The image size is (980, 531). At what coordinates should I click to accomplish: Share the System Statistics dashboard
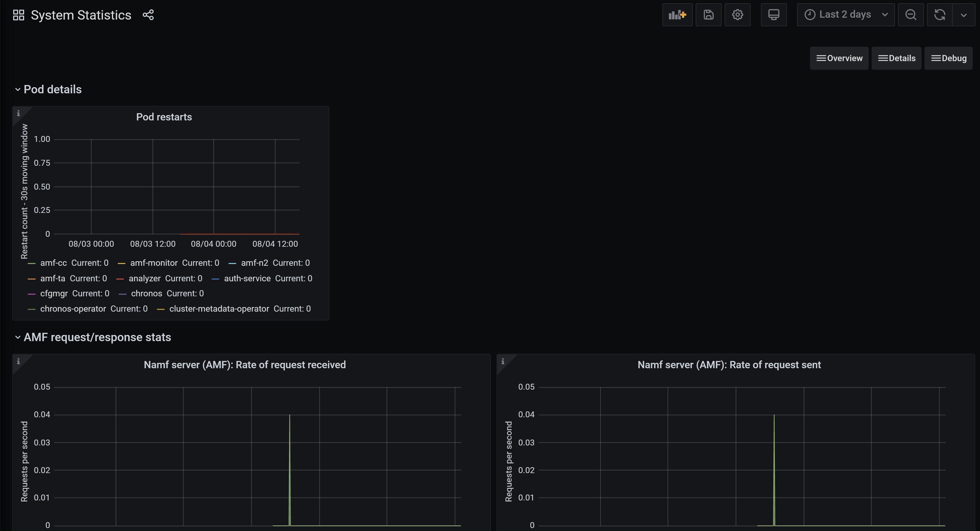point(148,15)
